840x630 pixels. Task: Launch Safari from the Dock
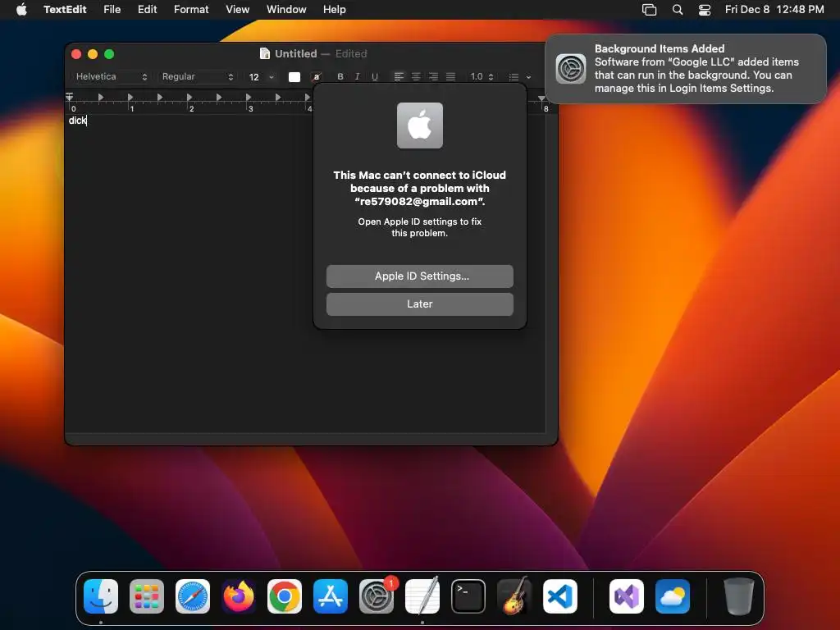click(x=193, y=596)
